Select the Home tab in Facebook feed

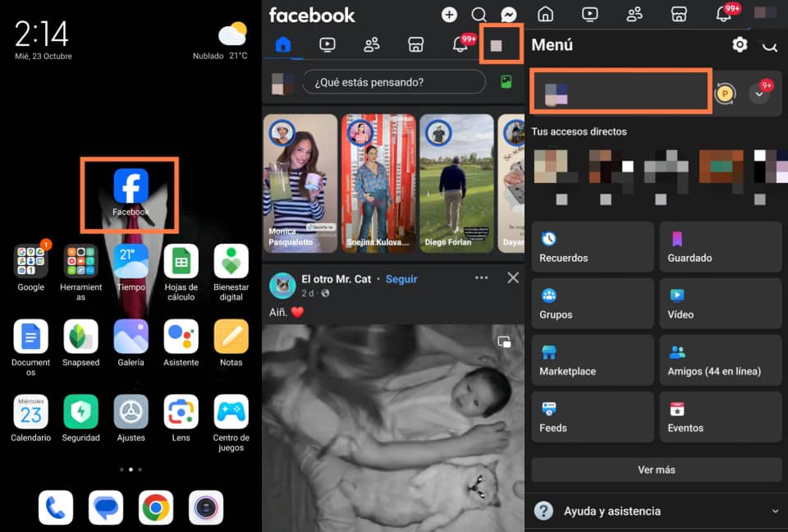283,45
